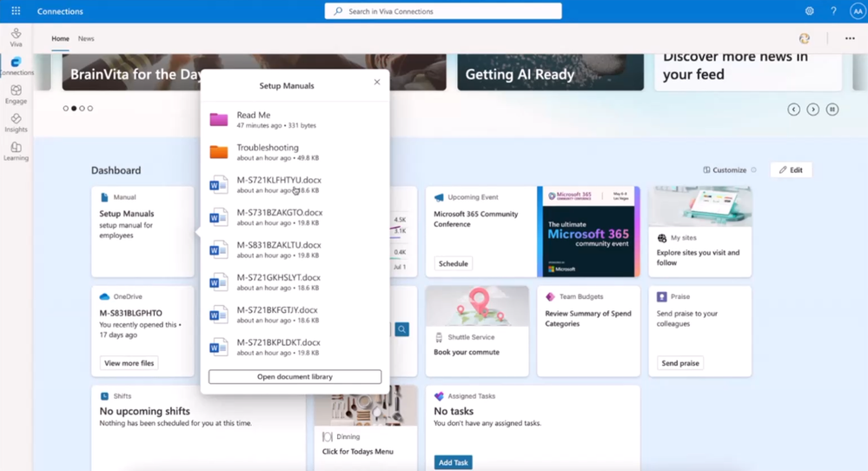
Task: Click the Open document library button
Action: (295, 376)
